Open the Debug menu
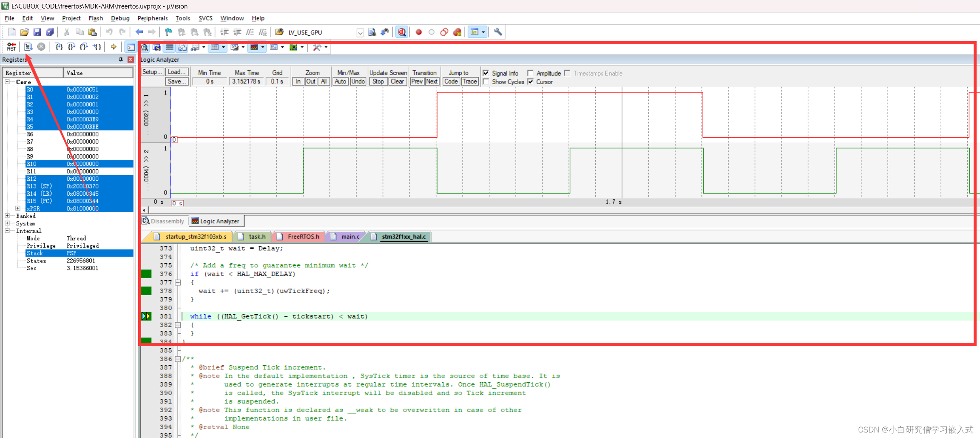The height and width of the screenshot is (438, 980). (120, 18)
